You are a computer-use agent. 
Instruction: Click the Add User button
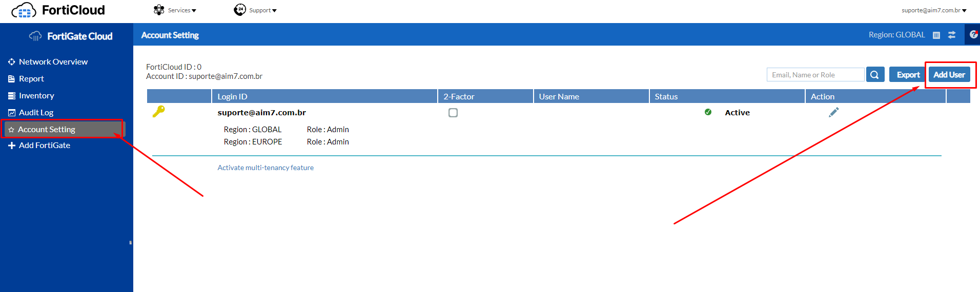(949, 75)
